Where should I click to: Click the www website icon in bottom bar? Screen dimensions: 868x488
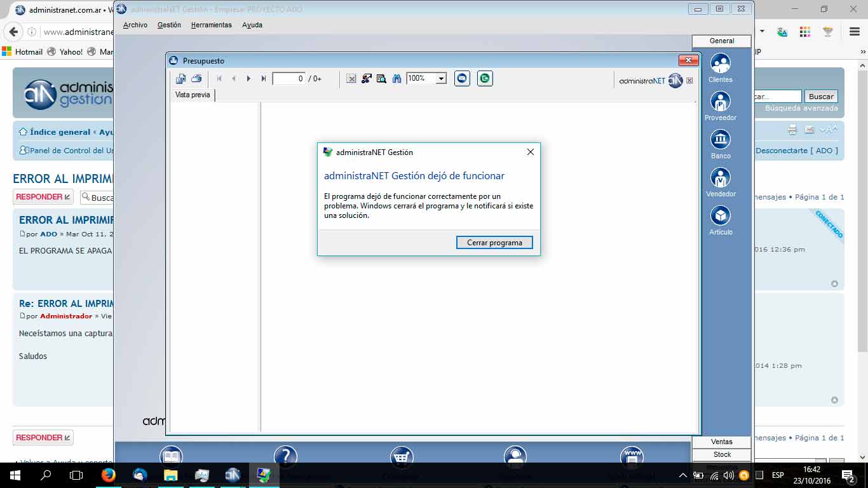[x=632, y=455]
